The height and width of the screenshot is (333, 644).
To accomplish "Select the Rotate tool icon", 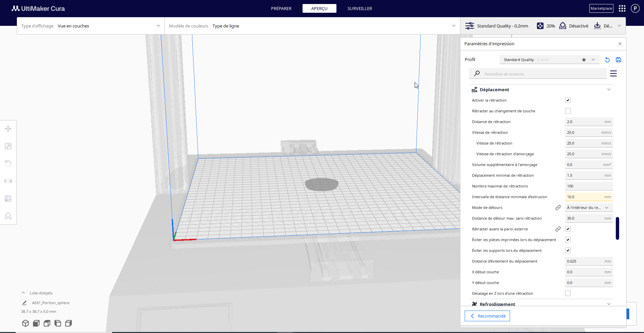I will 8,164.
